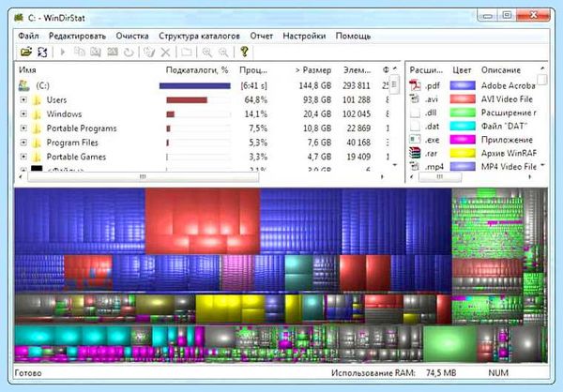Click the extension list horizontal scrollbar thumb
Image resolution: width=563 pixels, height=392 pixels.
pos(440,176)
